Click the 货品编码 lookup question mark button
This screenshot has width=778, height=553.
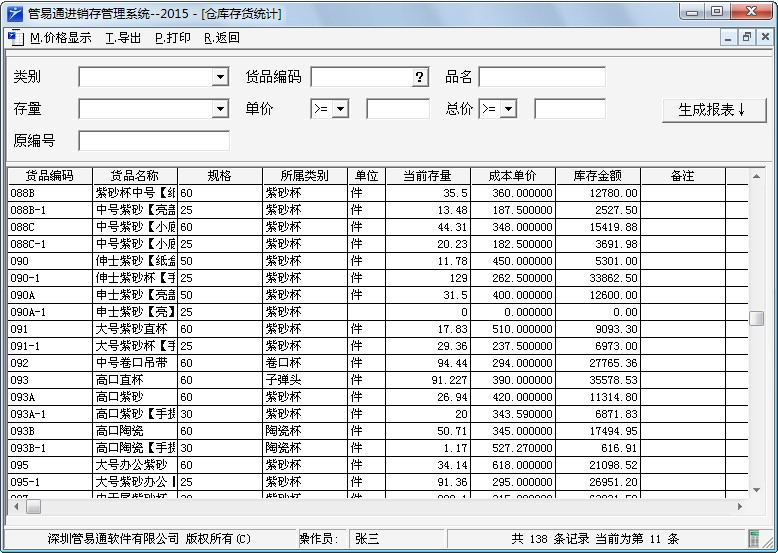tap(419, 77)
